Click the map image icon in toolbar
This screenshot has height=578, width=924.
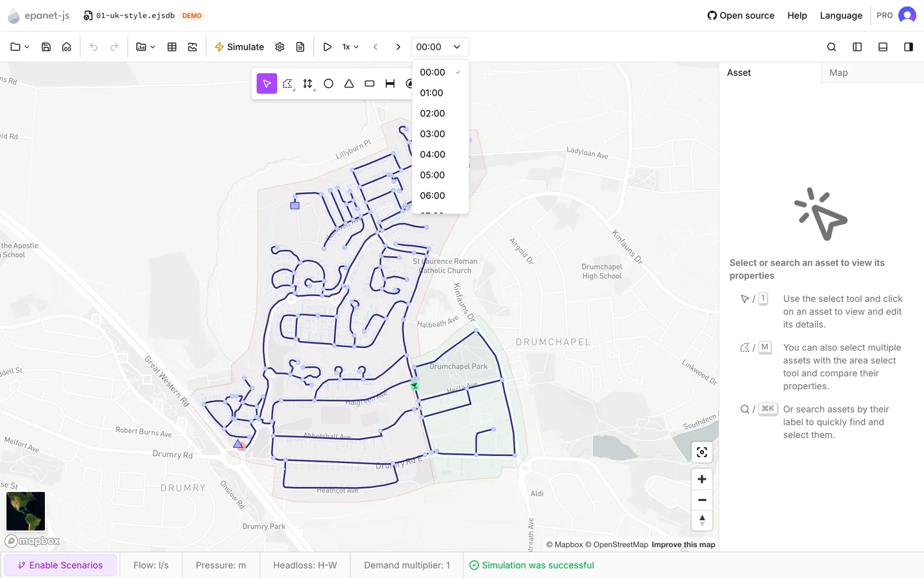(193, 47)
